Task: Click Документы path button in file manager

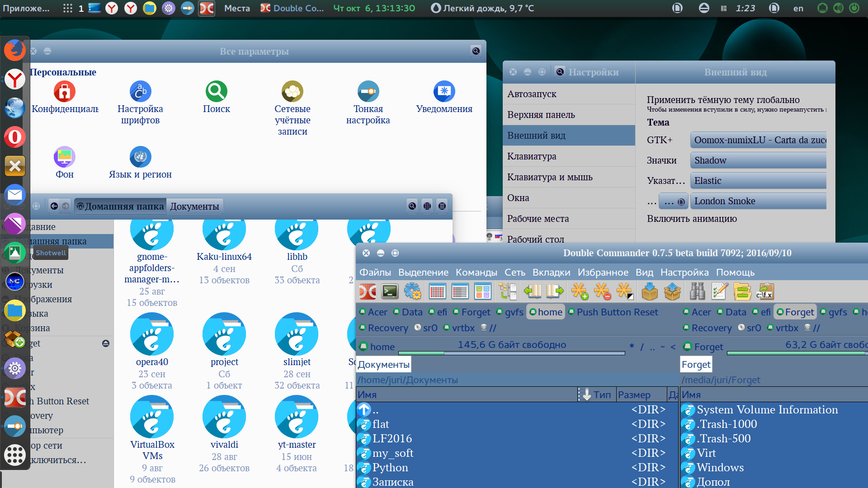Action: click(x=194, y=206)
